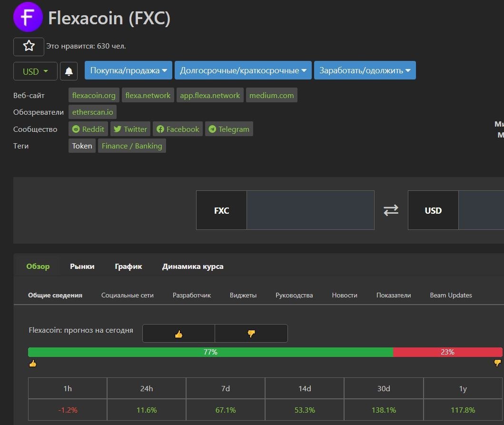
Task: Switch to the Рынки tab
Action: (82, 266)
